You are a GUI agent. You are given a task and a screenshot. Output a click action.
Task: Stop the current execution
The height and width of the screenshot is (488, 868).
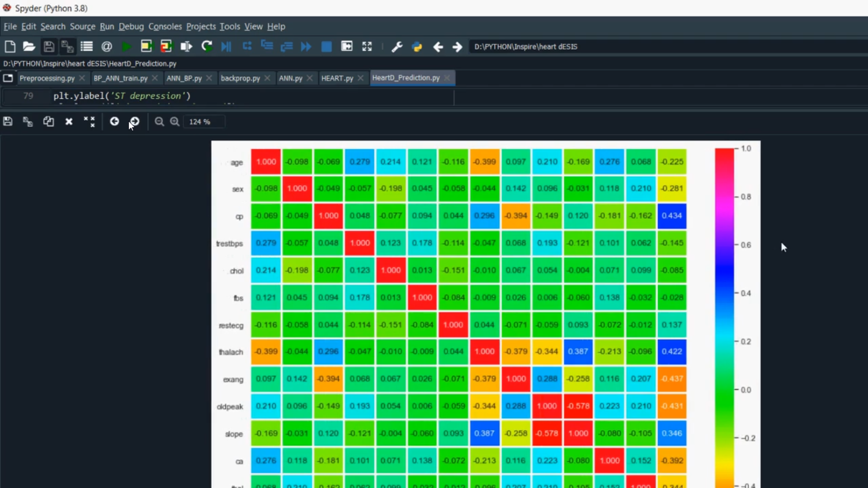click(326, 46)
